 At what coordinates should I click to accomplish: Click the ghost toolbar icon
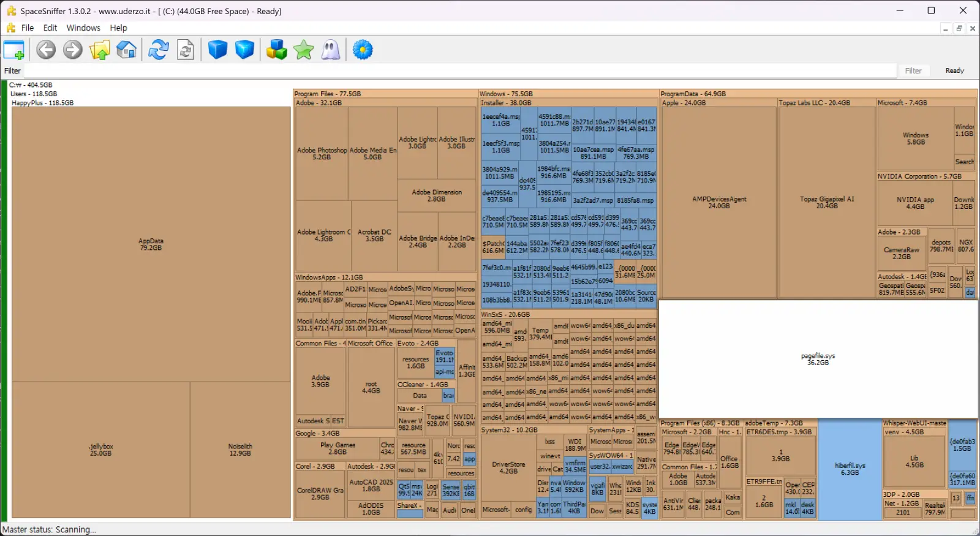(x=331, y=50)
